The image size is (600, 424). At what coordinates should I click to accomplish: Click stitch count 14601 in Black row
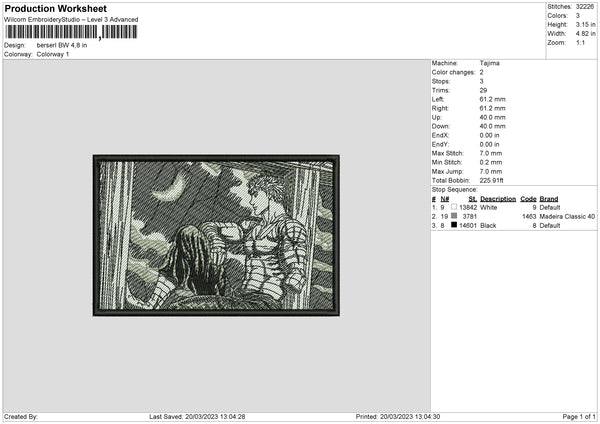[468, 226]
